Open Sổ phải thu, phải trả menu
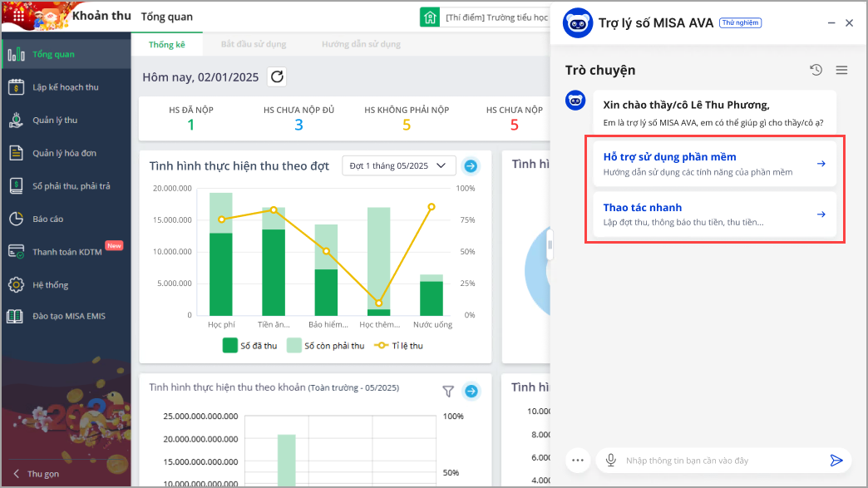The width and height of the screenshot is (868, 488). coord(67,186)
